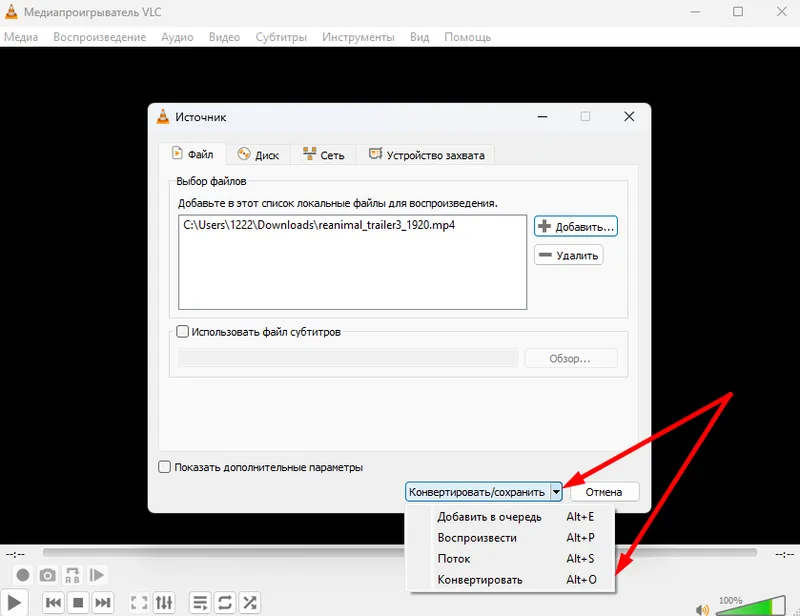Close the Источник dialog
The width and height of the screenshot is (800, 616).
point(629,116)
